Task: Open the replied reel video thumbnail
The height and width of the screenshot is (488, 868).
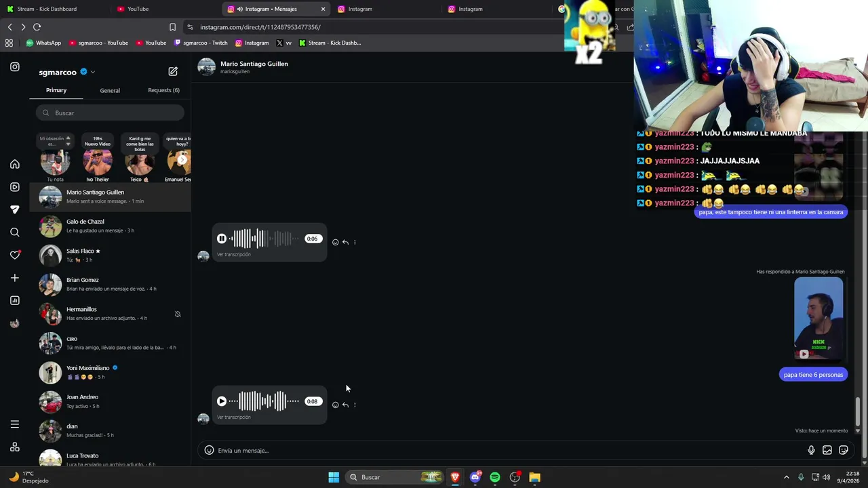Action: (x=818, y=319)
